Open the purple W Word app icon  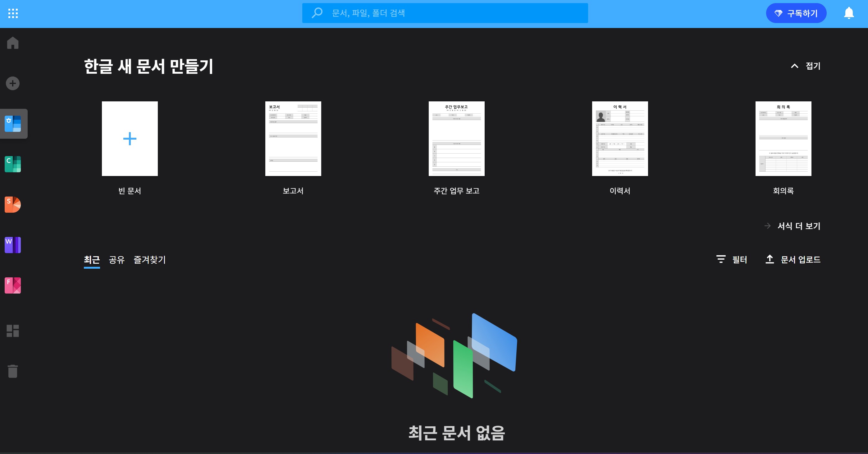13,245
